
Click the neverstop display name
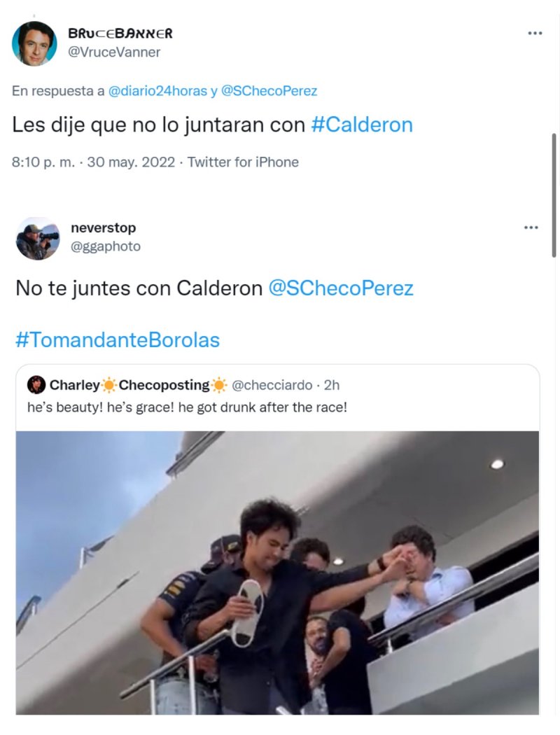(x=103, y=227)
